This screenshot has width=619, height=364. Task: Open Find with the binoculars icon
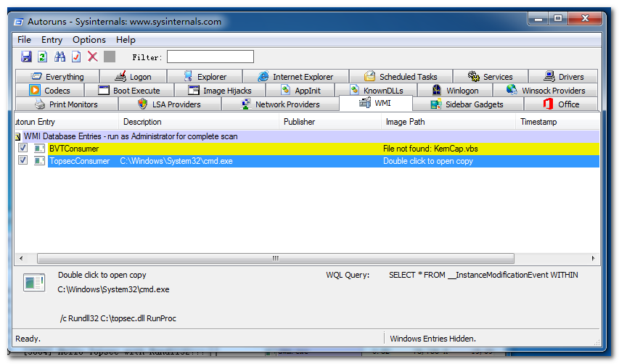point(60,57)
